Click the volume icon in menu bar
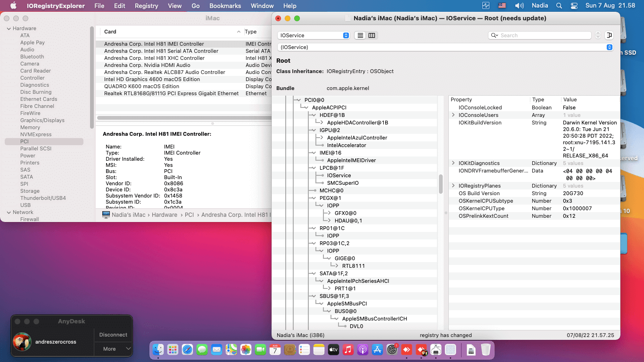This screenshot has width=644, height=362. pyautogui.click(x=520, y=6)
